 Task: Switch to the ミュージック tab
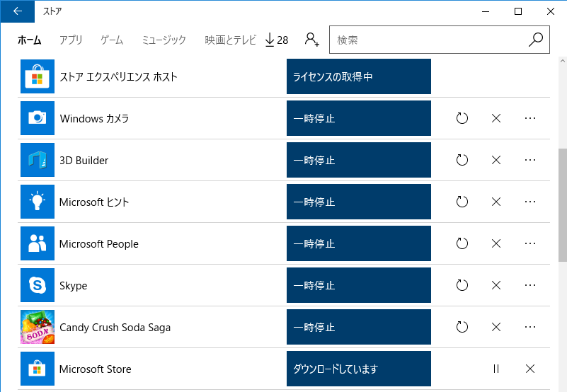164,40
